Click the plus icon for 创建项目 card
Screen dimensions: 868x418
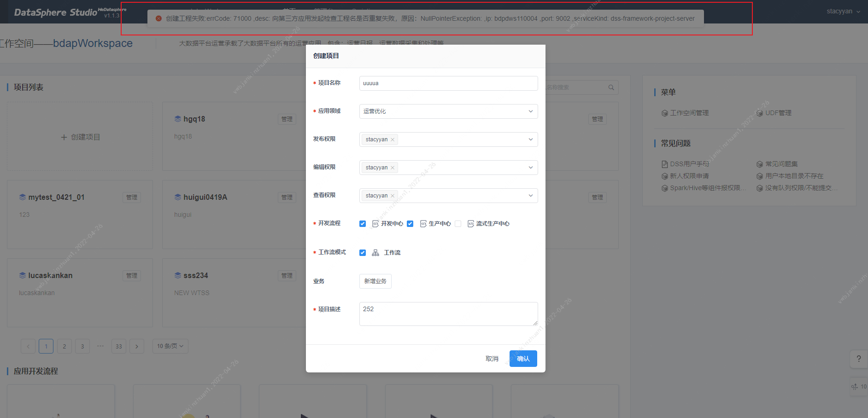tap(64, 137)
